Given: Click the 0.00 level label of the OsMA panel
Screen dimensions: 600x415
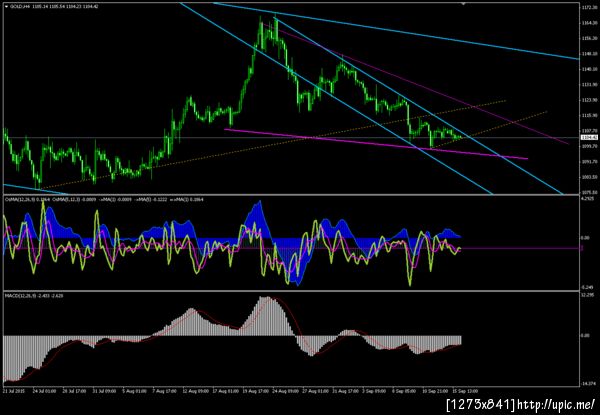Looking at the screenshot, I should click(x=584, y=238).
